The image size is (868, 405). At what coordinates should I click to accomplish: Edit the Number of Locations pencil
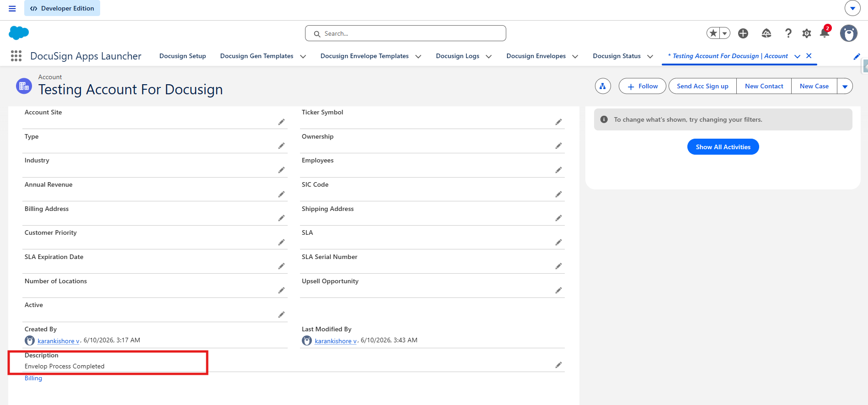point(281,290)
